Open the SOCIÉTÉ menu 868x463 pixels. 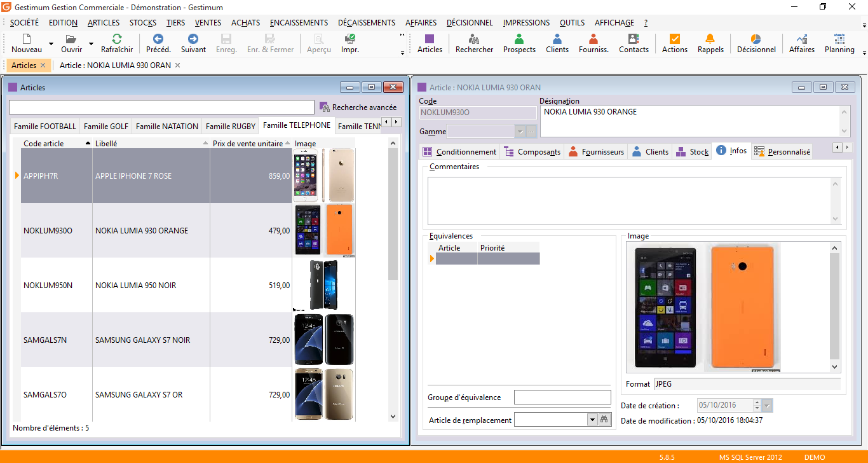pos(24,22)
